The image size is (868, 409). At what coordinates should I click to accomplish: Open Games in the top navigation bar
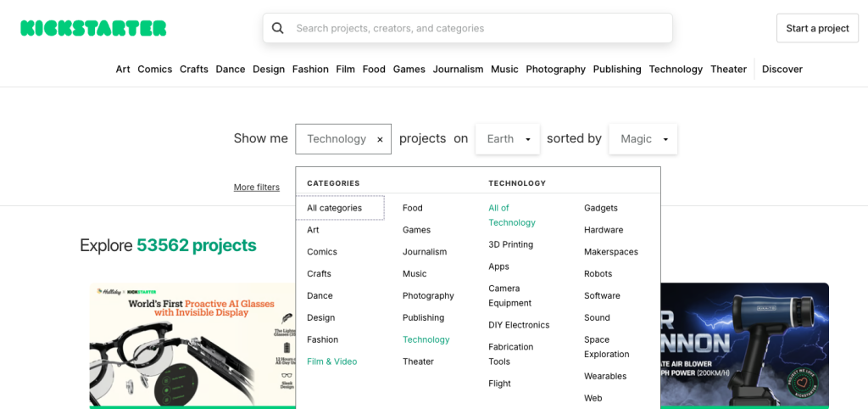[409, 70]
